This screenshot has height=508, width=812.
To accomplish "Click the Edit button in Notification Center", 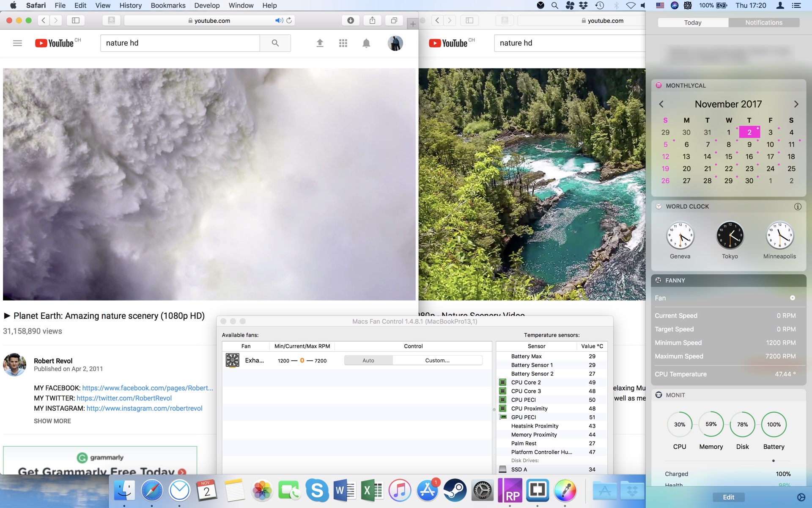I will coord(728,497).
